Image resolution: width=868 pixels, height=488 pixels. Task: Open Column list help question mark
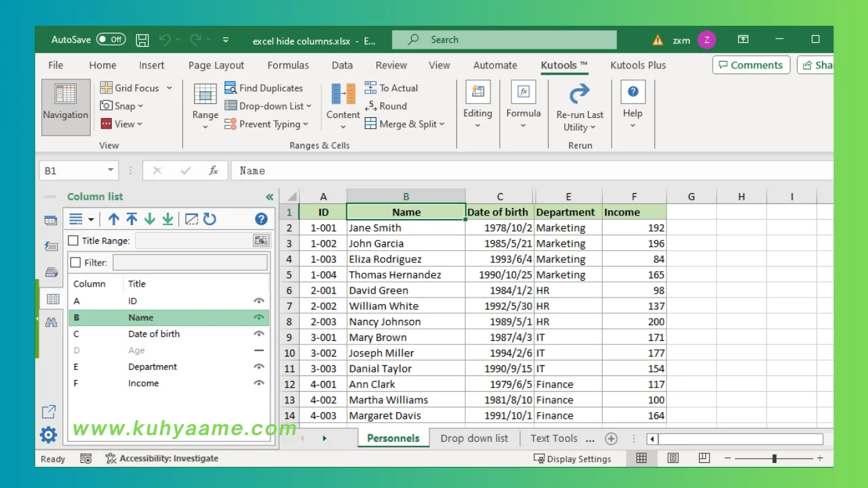(x=261, y=219)
